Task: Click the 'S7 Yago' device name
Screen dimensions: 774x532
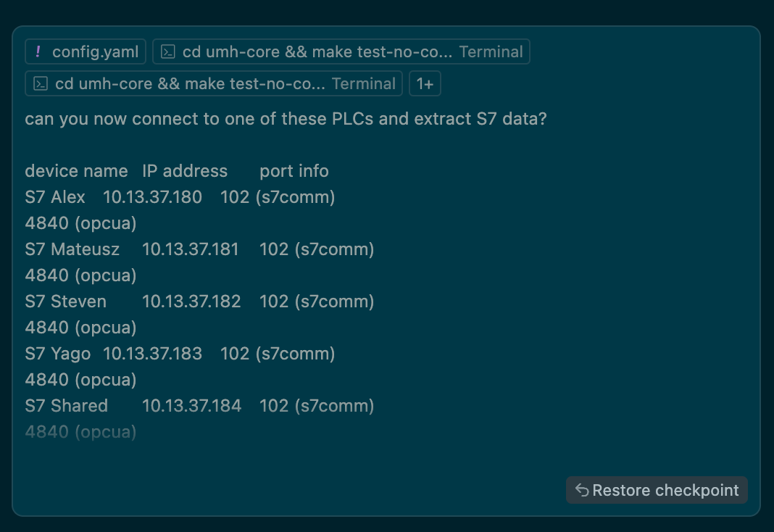Action: pos(58,354)
